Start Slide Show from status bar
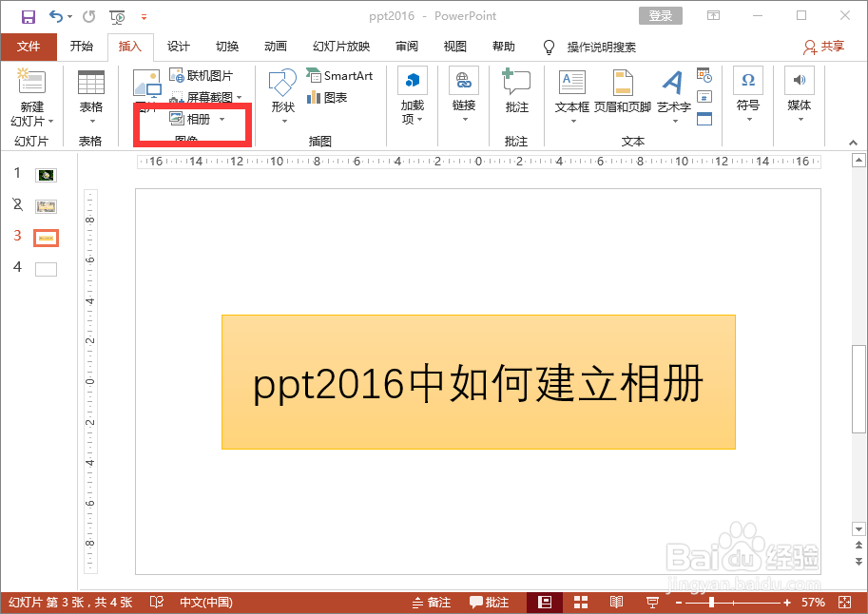 tap(652, 602)
